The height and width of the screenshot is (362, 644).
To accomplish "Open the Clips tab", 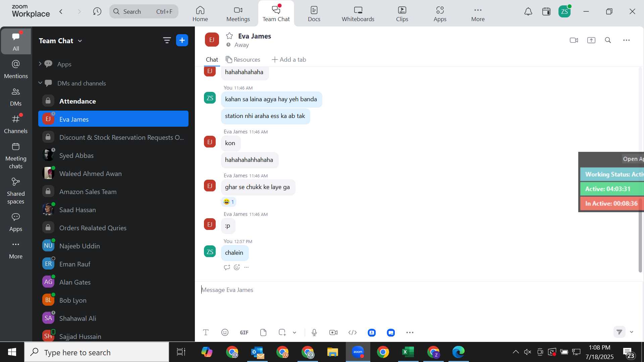I will [x=402, y=14].
